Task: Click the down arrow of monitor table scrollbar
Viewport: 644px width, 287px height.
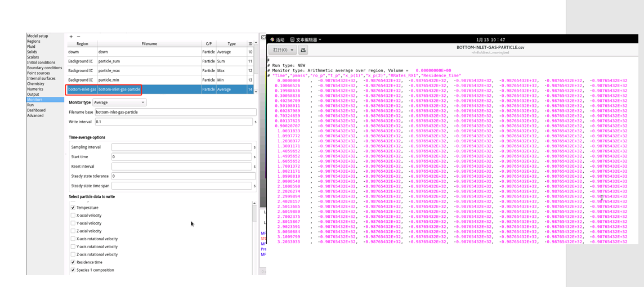Action: coord(256,92)
